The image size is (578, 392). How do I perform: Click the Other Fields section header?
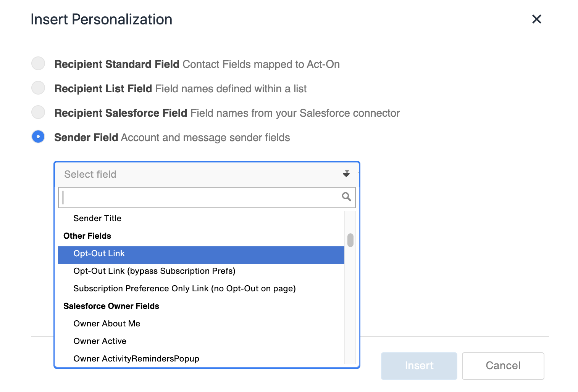(x=87, y=236)
